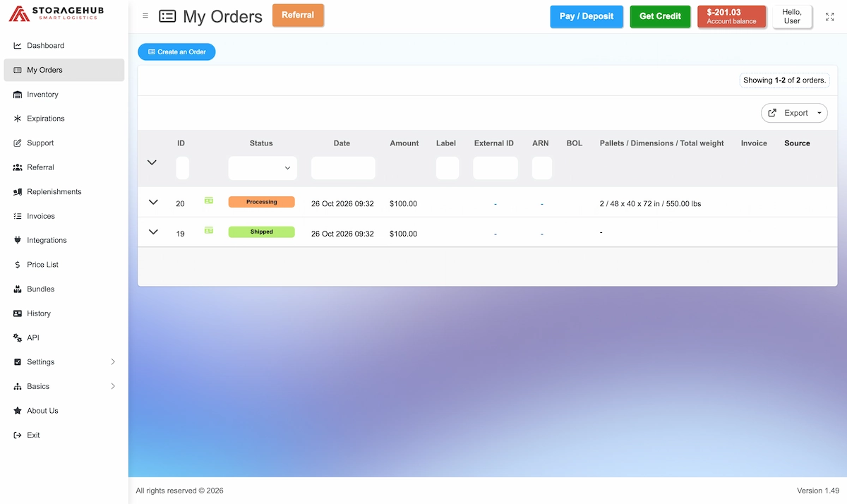Screen dimensions: 847x504
Task: Click the Support edit icon
Action: [x=18, y=143]
